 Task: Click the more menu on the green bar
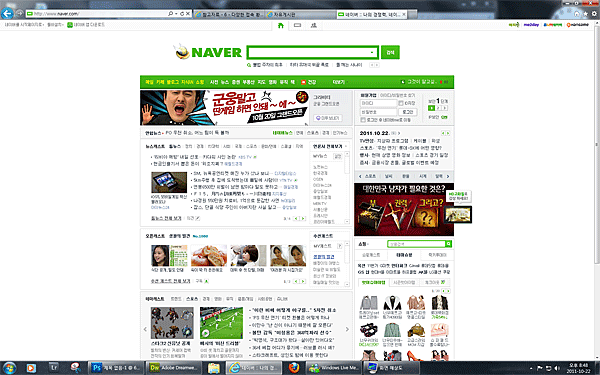(339, 82)
